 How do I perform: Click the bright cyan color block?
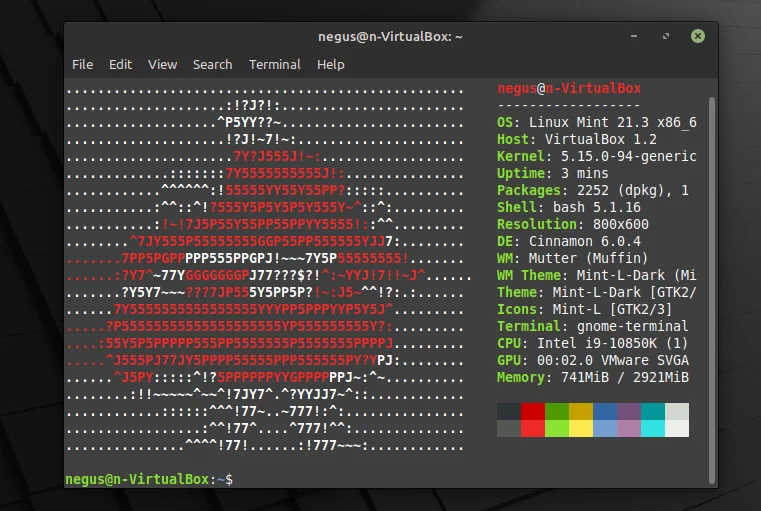click(x=653, y=428)
